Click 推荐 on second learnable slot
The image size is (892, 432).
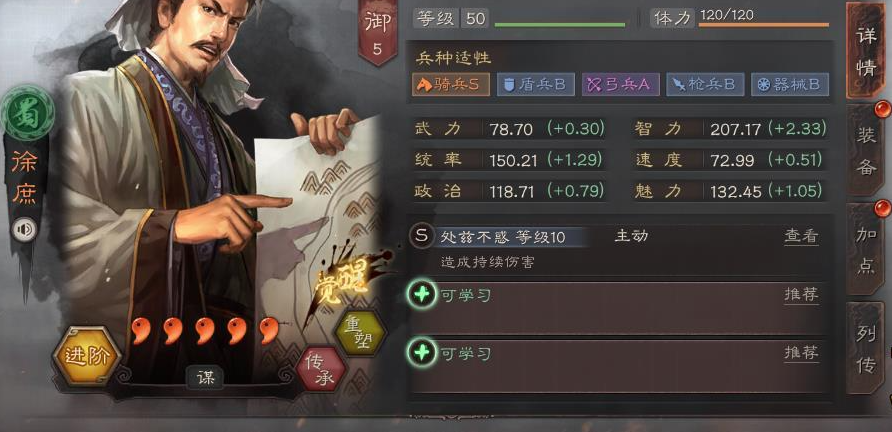(x=801, y=353)
